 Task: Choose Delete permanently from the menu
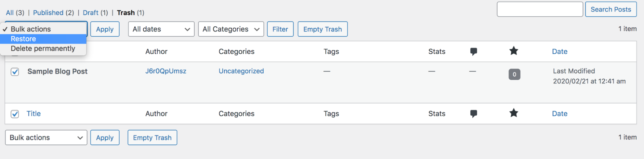click(x=43, y=49)
